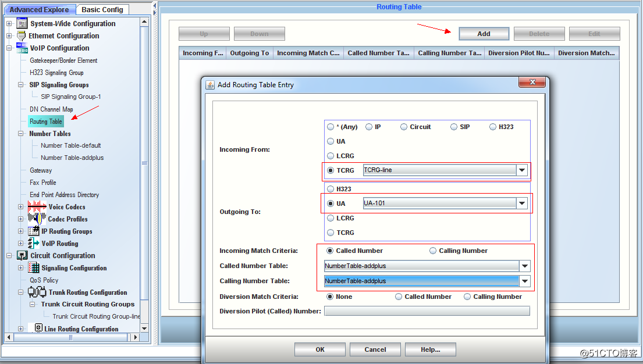Image resolution: width=643 pixels, height=364 pixels.
Task: Collapse the VoIP Configuration node
Action: tap(9, 48)
